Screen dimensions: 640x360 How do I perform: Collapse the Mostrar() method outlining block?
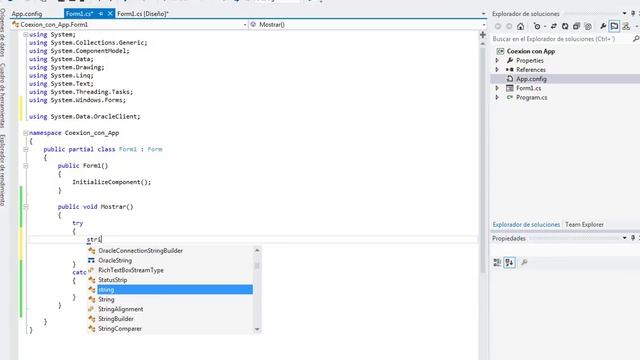point(25,207)
